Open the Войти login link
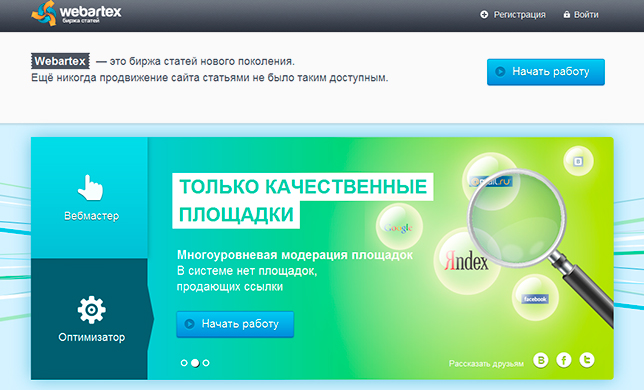Image resolution: width=644 pixels, height=390 pixels. (586, 15)
